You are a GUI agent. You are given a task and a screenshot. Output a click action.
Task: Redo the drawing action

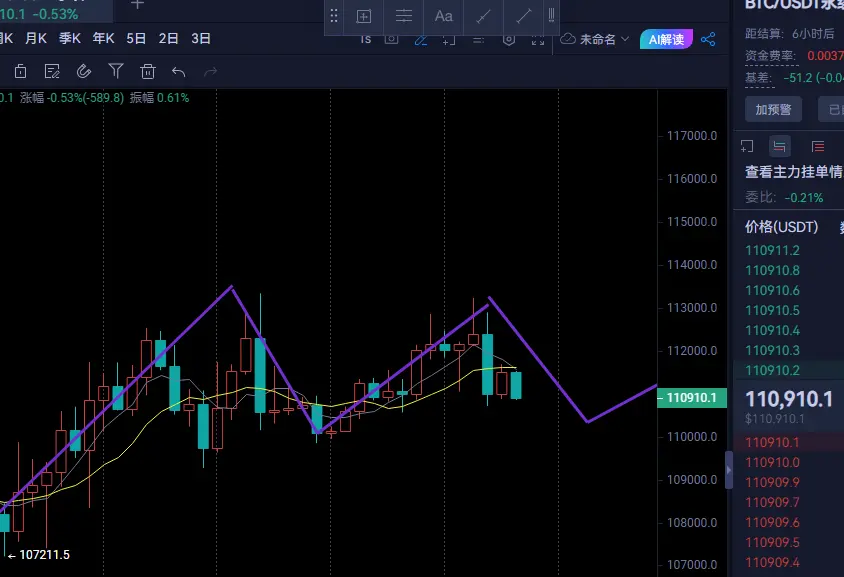pos(210,72)
